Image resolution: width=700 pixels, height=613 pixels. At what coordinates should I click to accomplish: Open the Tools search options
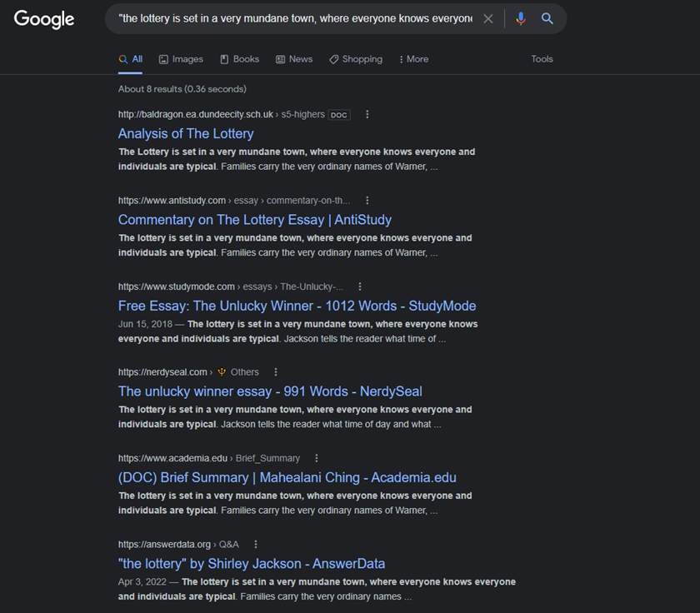(542, 59)
